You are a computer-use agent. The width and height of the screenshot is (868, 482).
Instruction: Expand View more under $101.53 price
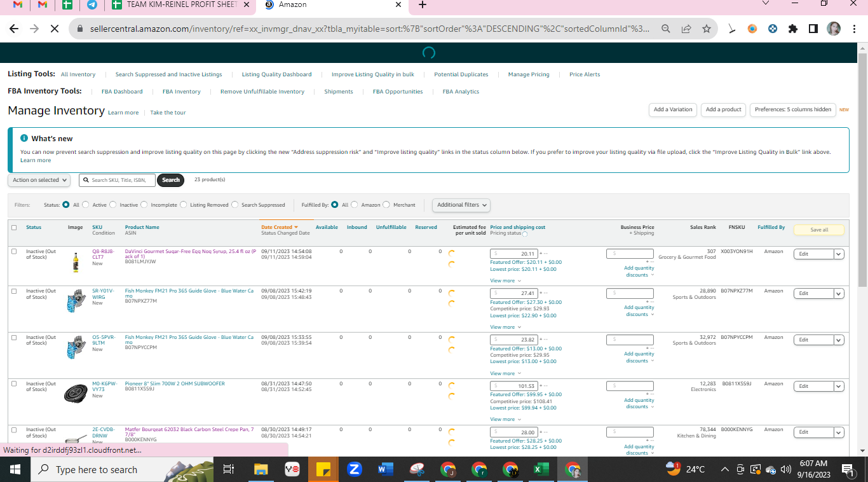[x=505, y=419]
